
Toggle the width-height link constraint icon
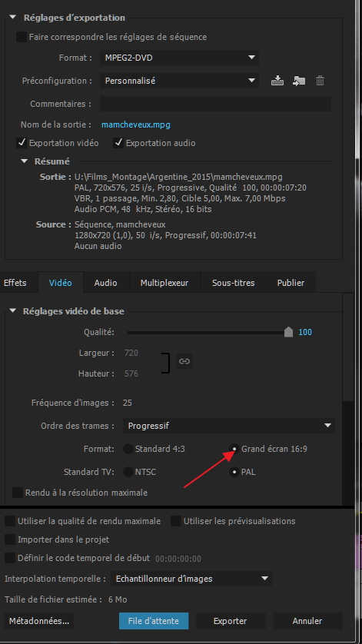click(x=184, y=361)
